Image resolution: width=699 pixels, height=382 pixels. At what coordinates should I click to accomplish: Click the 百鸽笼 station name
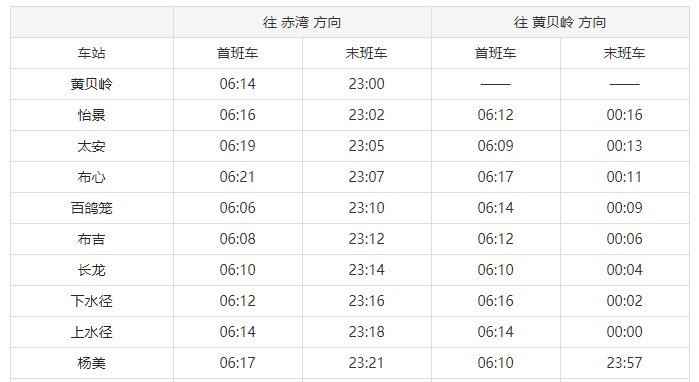[92, 208]
